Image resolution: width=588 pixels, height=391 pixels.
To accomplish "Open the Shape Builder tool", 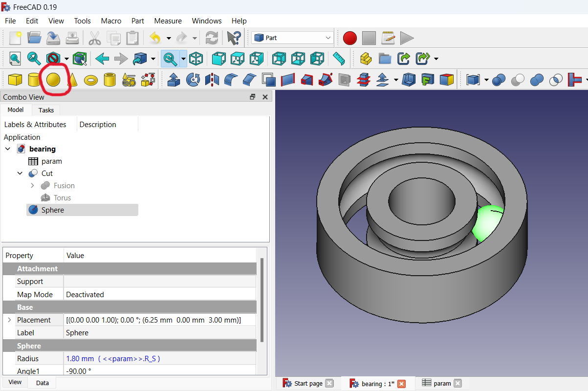I will click(149, 80).
